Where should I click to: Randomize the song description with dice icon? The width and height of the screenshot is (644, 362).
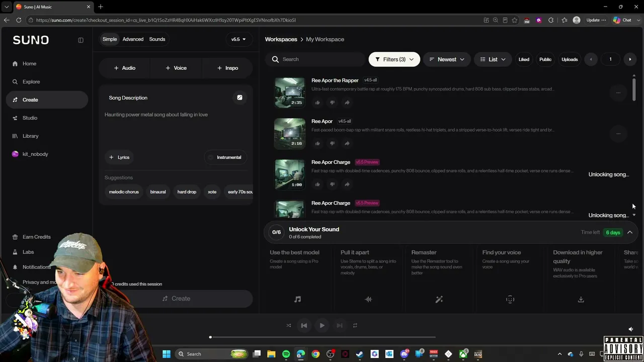[x=239, y=98]
